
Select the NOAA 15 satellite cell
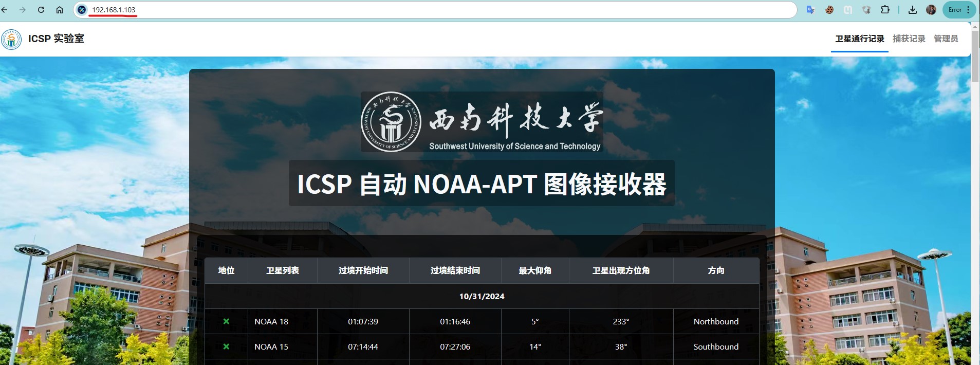(x=283, y=346)
